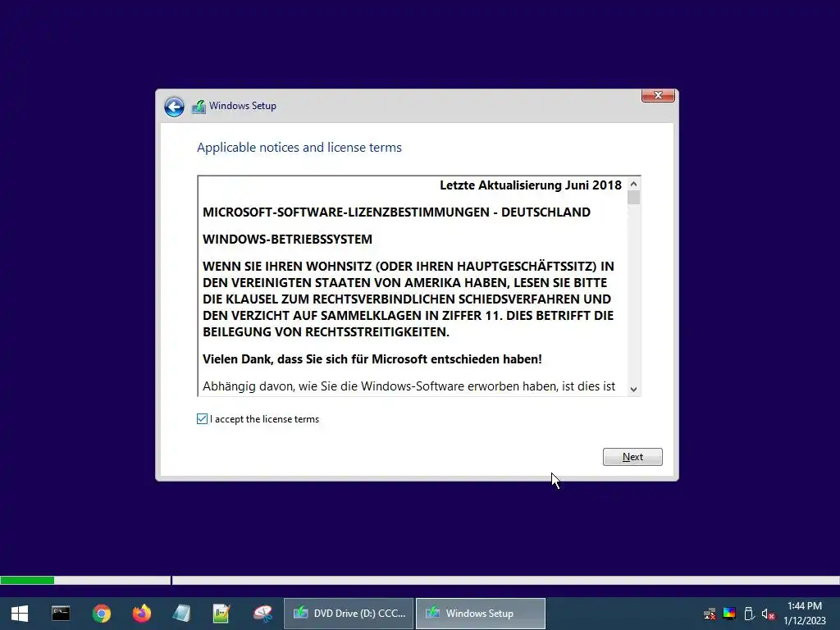Click 'MICROSOFT-SOFTWARE-LIZENZBESTIMMUNGEN - DEUTSCHLAND' line
840x630 pixels.
(396, 212)
